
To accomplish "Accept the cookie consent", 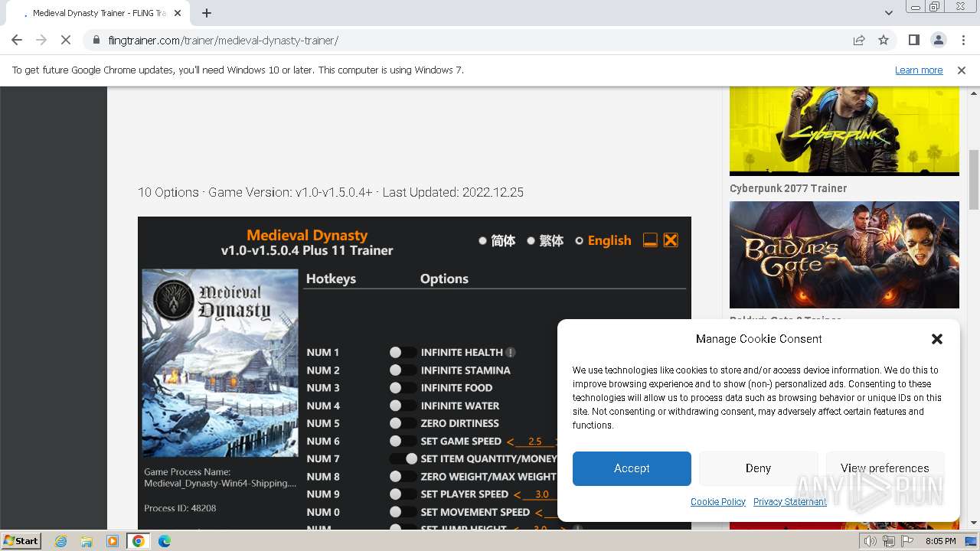I will [632, 468].
